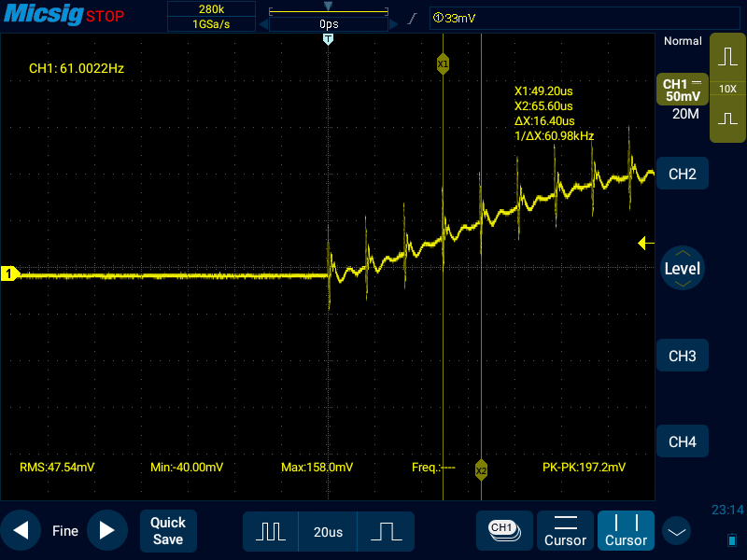Expand the bottom-right chevron menu
The height and width of the screenshot is (560, 747).
(676, 531)
